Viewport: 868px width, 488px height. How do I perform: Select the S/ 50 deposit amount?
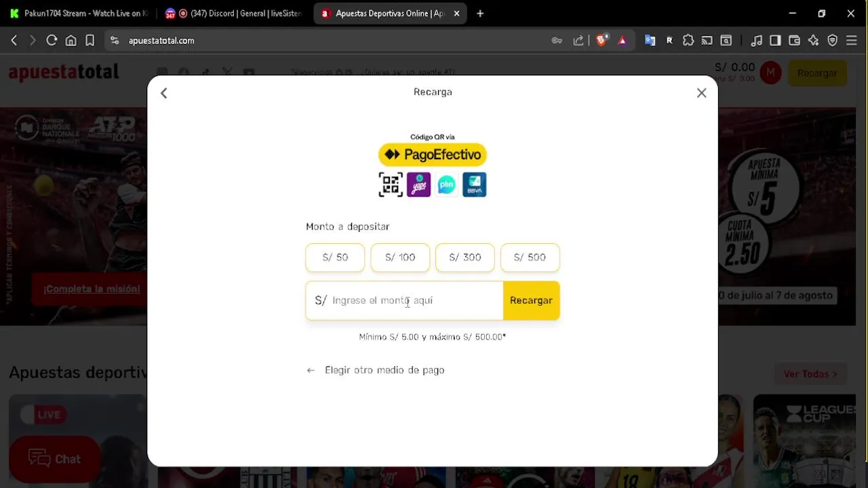(335, 258)
